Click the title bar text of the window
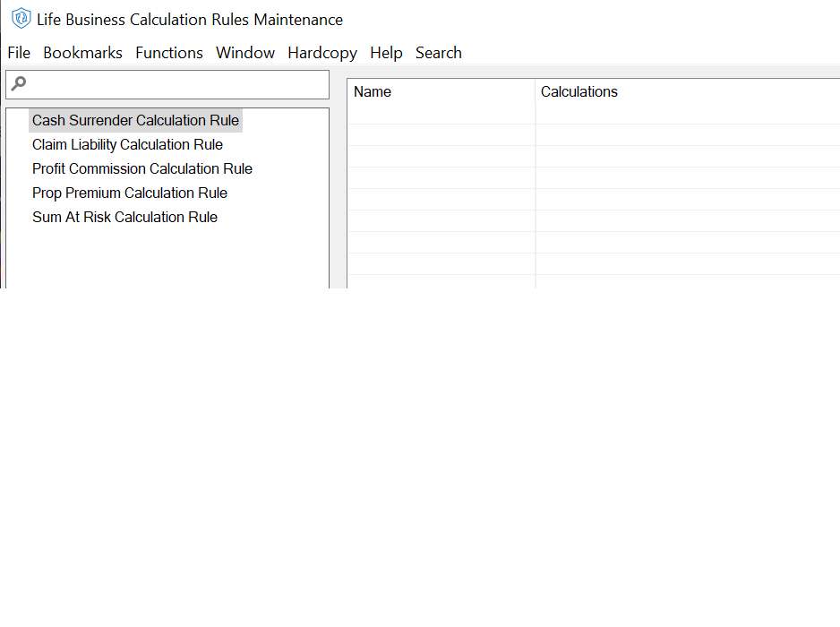The image size is (840, 627). (x=190, y=19)
